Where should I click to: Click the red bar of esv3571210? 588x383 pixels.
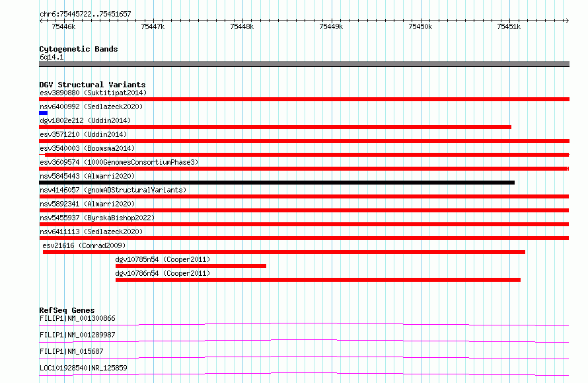[x=304, y=141]
